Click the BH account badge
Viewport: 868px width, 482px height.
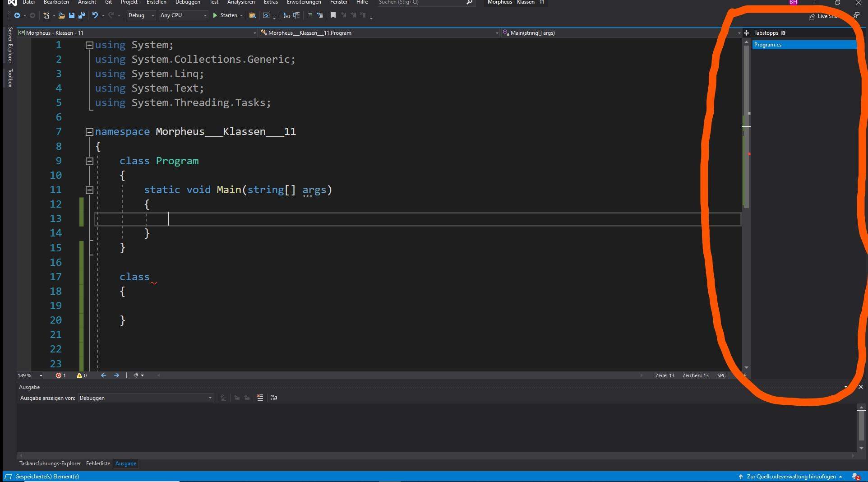(793, 2)
